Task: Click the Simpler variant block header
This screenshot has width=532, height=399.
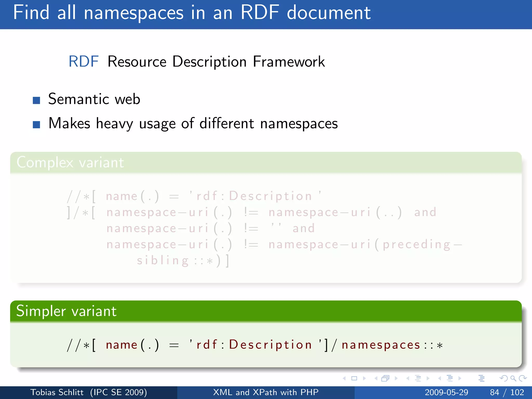Action: click(66, 311)
